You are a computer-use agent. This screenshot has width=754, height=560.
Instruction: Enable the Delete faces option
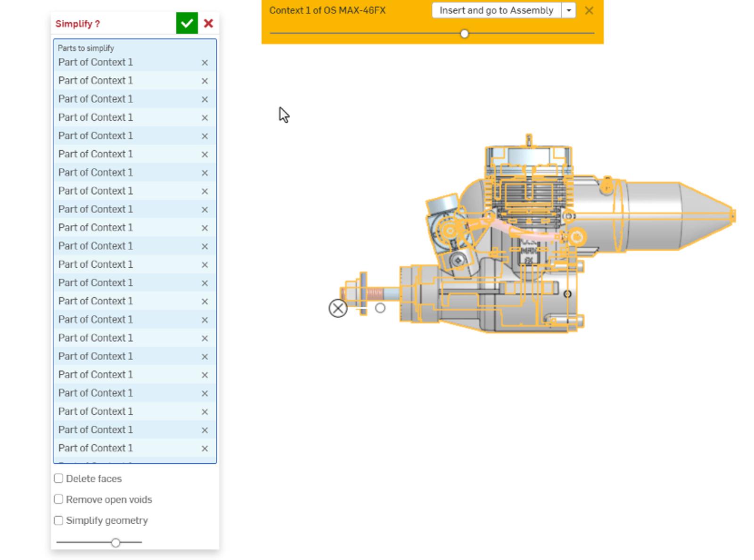click(x=58, y=478)
